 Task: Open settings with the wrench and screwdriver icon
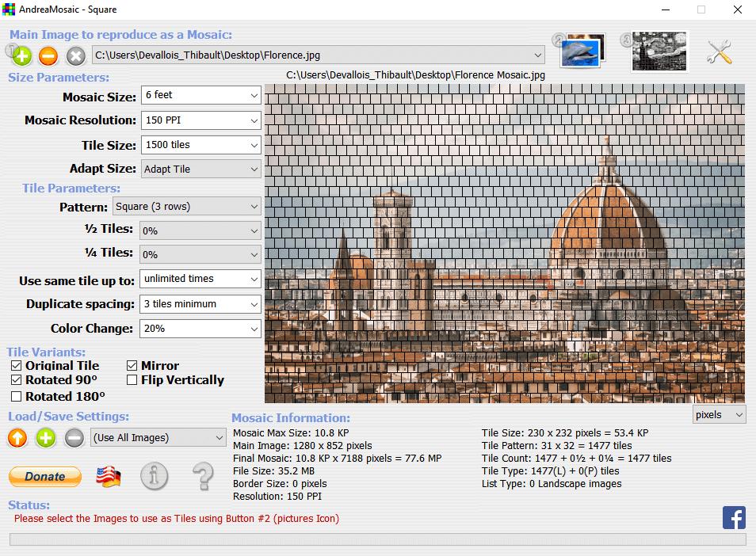(x=720, y=51)
